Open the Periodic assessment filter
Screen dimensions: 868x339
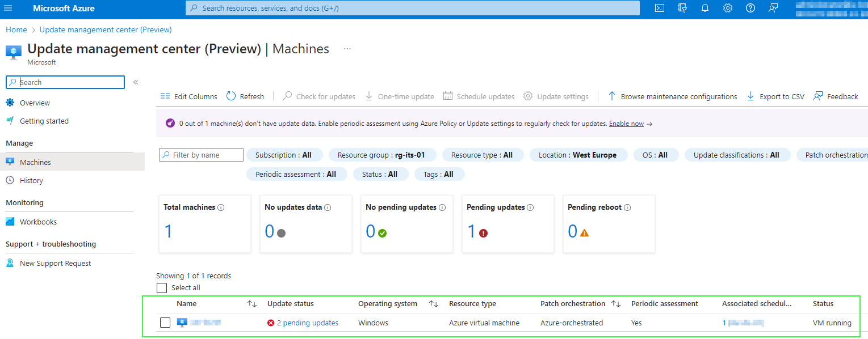pos(296,174)
